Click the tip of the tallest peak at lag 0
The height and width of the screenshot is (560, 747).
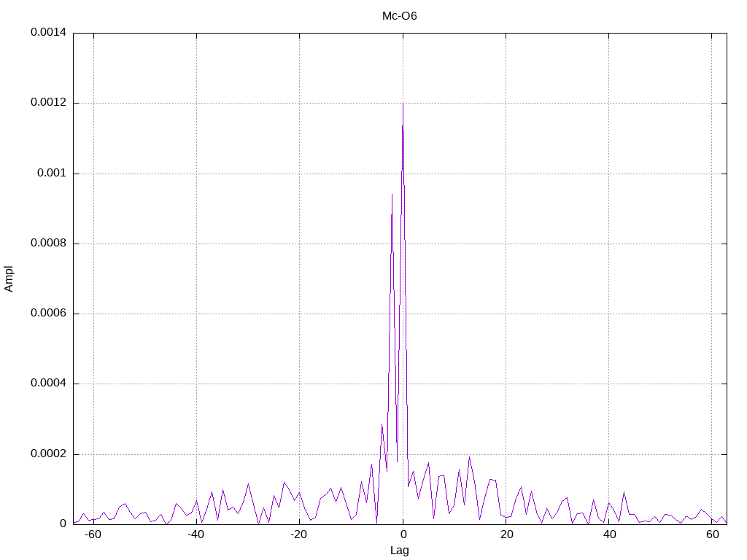tap(403, 104)
